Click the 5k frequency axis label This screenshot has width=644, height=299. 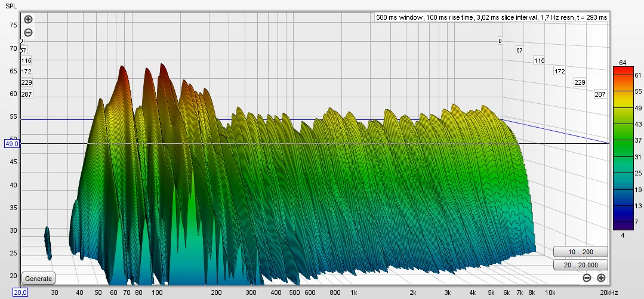[x=491, y=292]
